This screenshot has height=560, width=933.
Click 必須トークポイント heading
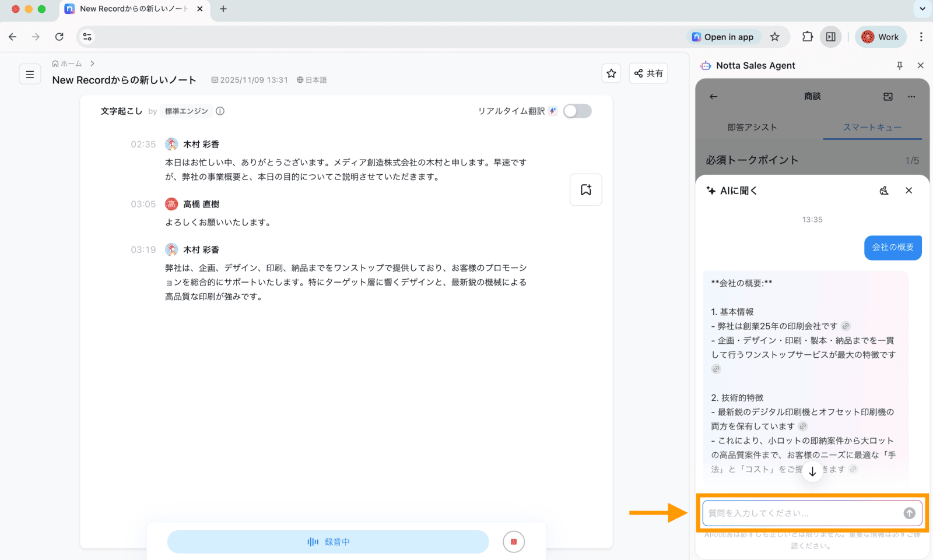point(752,160)
